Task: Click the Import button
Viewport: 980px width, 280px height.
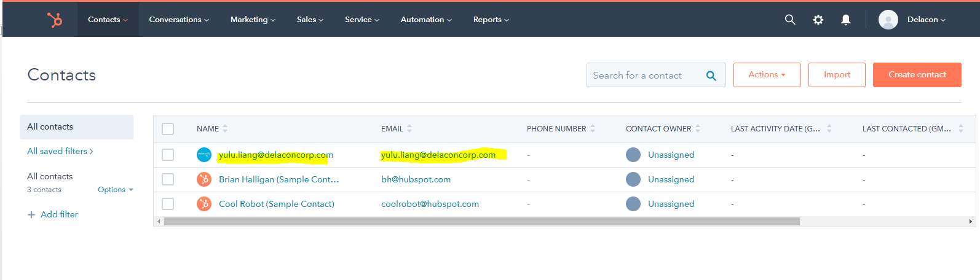Action: [x=837, y=75]
